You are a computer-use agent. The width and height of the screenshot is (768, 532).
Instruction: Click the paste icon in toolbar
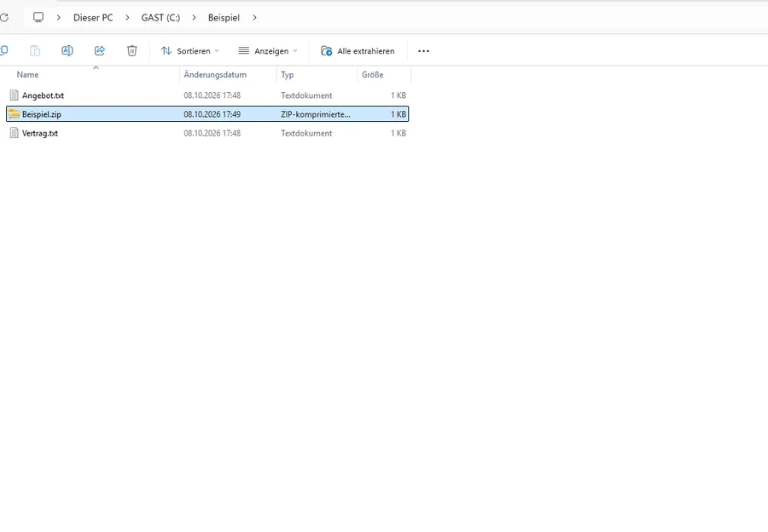35,50
